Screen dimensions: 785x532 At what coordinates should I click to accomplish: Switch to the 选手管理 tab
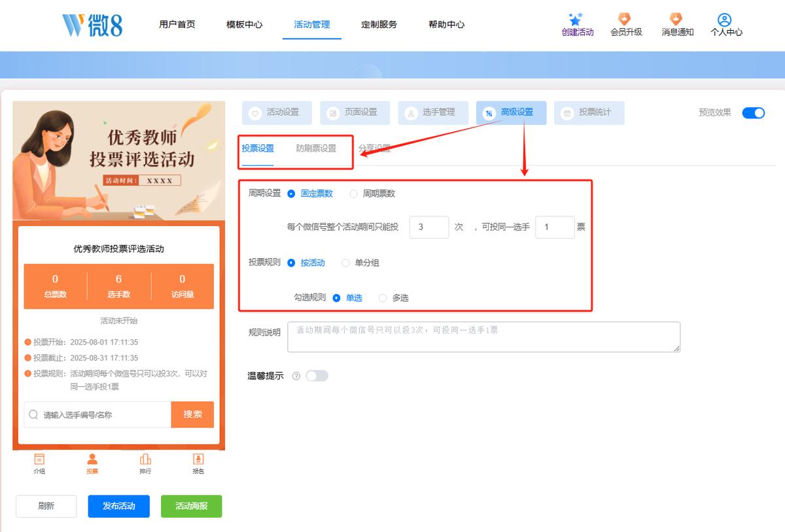(x=432, y=112)
